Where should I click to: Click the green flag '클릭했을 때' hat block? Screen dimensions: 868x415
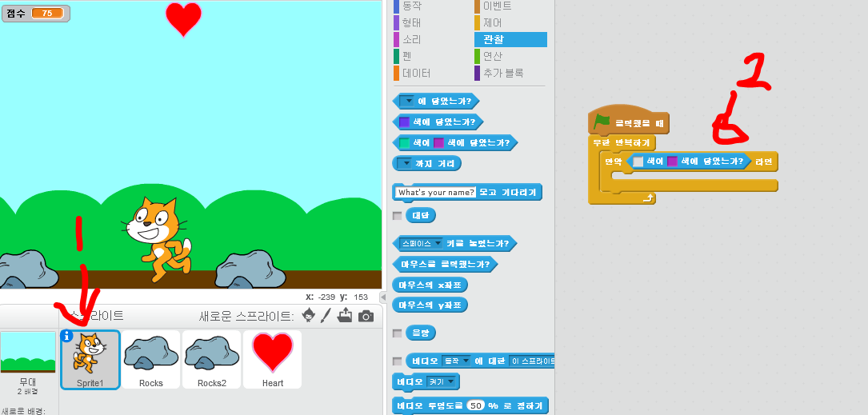coord(629,122)
